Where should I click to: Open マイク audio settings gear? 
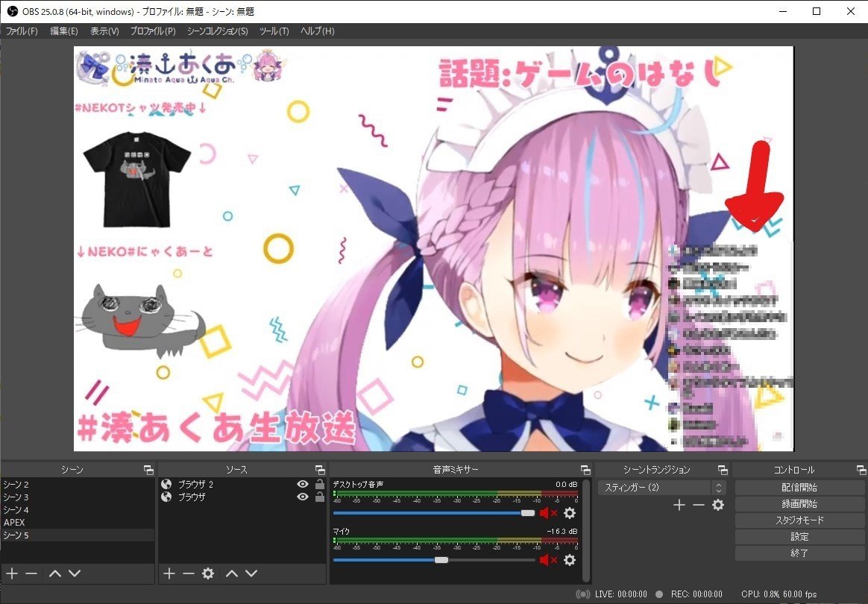coord(570,560)
